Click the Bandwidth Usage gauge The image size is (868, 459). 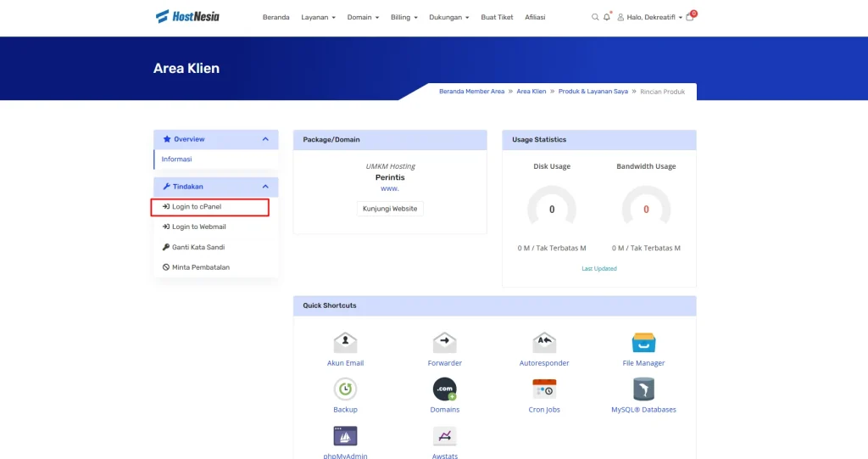pos(646,206)
